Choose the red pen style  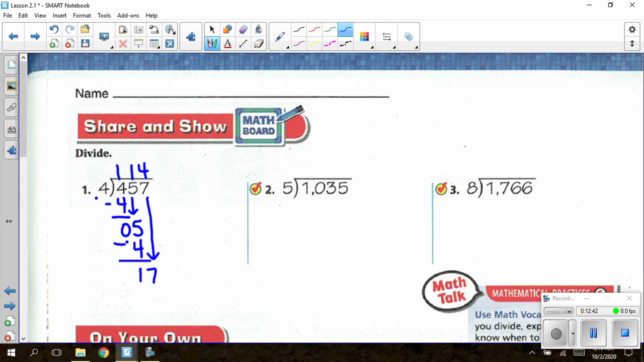pos(314,30)
